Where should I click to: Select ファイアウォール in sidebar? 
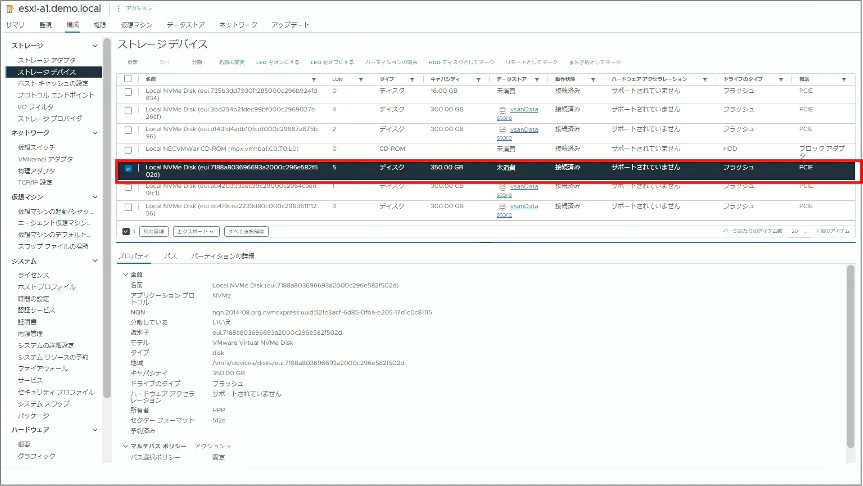43,369
